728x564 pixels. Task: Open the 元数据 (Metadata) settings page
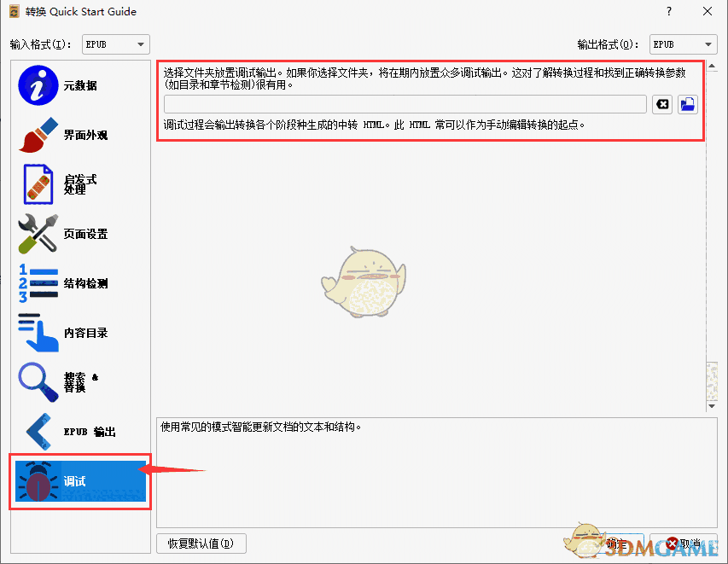[37, 84]
